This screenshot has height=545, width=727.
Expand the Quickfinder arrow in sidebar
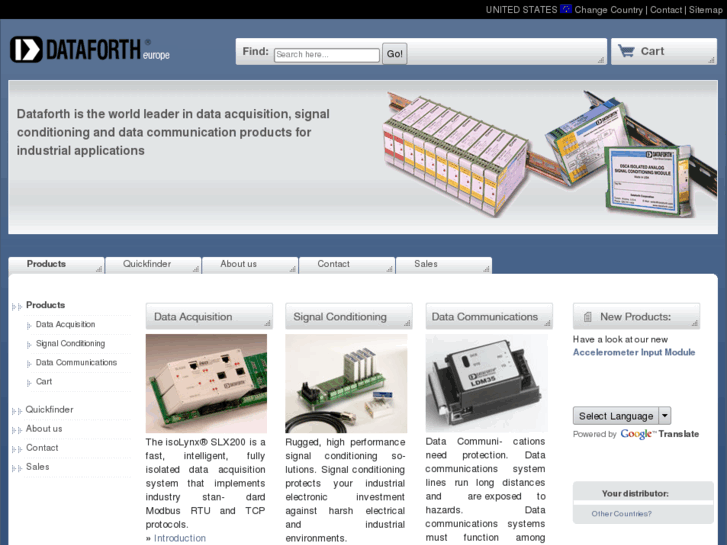[17, 410]
